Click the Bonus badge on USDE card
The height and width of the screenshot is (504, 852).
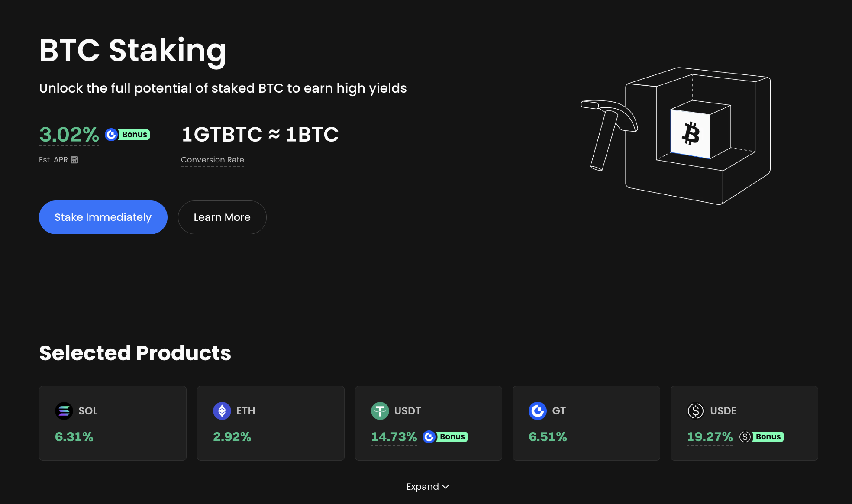pyautogui.click(x=762, y=437)
